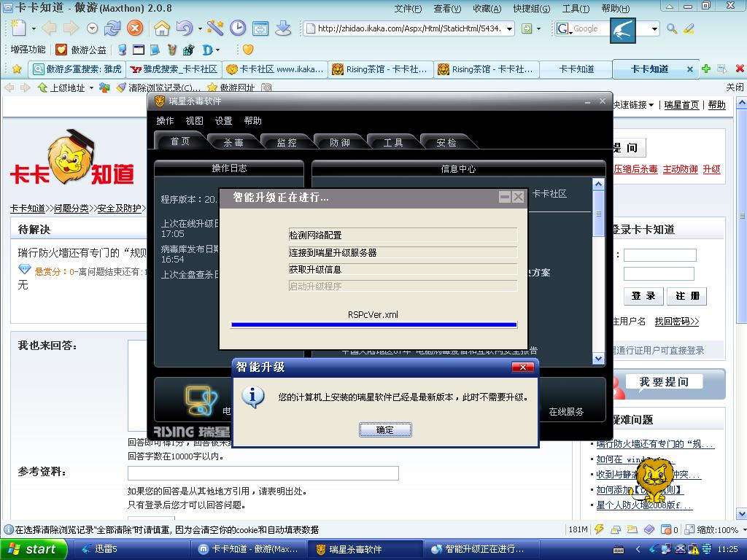This screenshot has width=747, height=560.
Task: Open the 文件(F) menu
Action: pos(408,8)
